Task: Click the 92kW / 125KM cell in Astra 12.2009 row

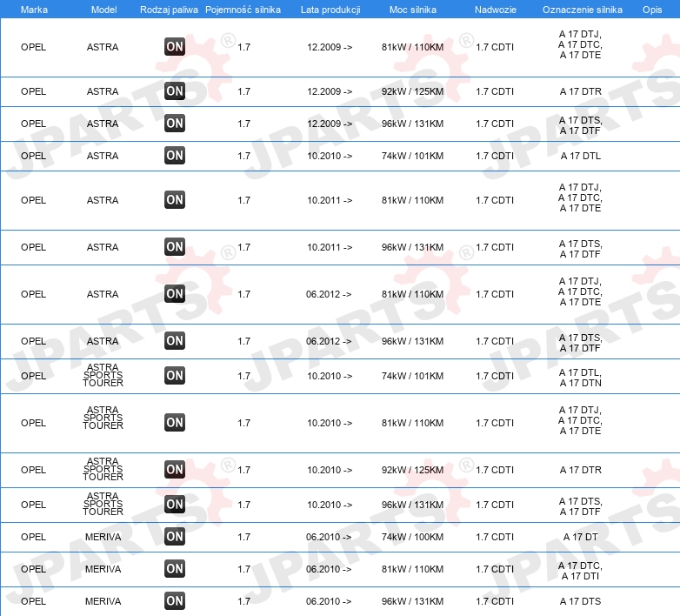Action: click(x=412, y=91)
